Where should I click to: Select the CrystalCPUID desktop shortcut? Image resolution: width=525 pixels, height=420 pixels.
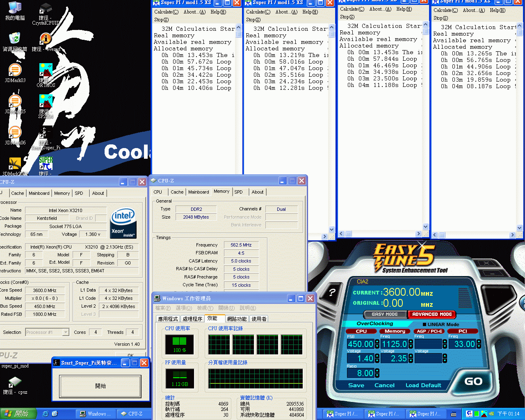(x=46, y=14)
